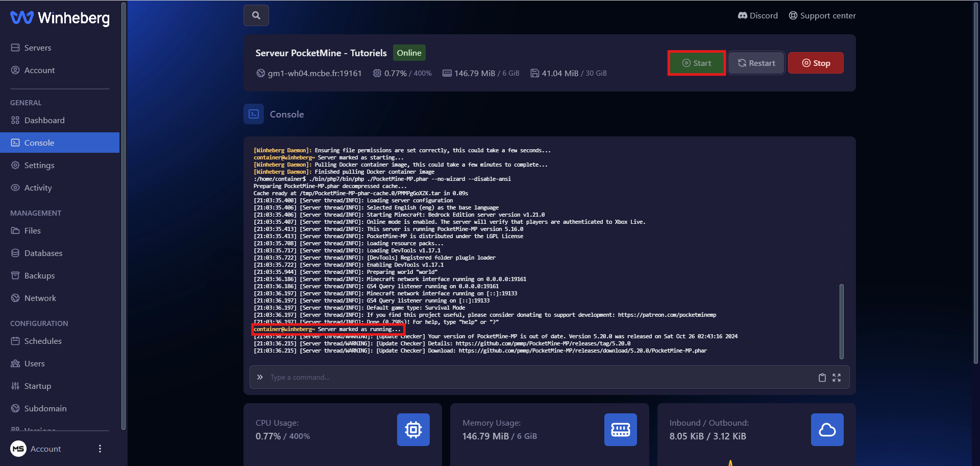This screenshot has height=466, width=980.
Task: Restart the server
Action: 756,63
